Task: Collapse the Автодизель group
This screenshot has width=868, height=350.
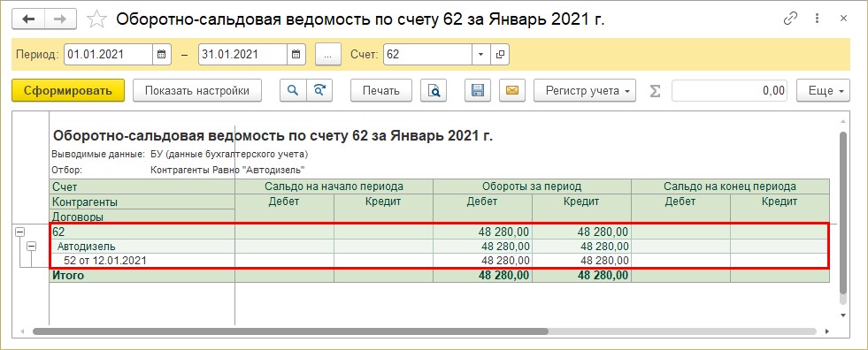Action: (32, 246)
